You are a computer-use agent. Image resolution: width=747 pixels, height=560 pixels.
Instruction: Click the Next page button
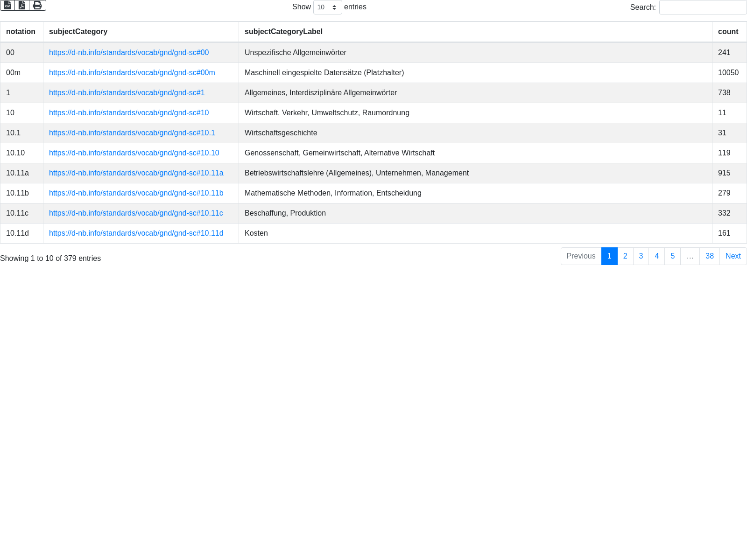coord(733,256)
